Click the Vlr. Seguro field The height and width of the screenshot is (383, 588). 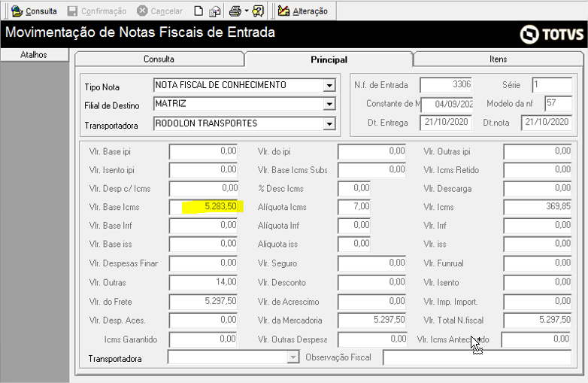click(371, 263)
